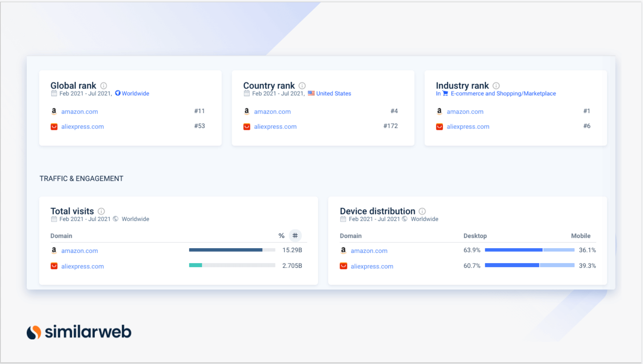Click the 2.705B visits value

tap(292, 266)
